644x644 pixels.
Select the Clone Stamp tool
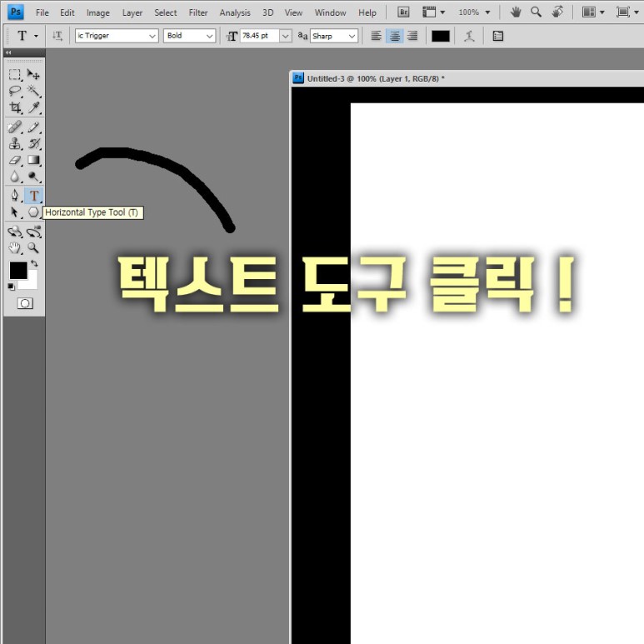click(x=15, y=144)
